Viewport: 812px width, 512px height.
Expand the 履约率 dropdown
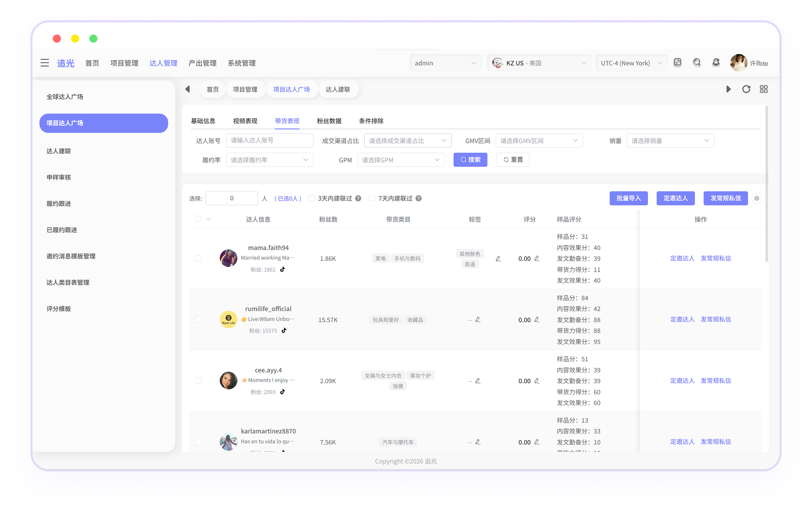pyautogui.click(x=269, y=160)
